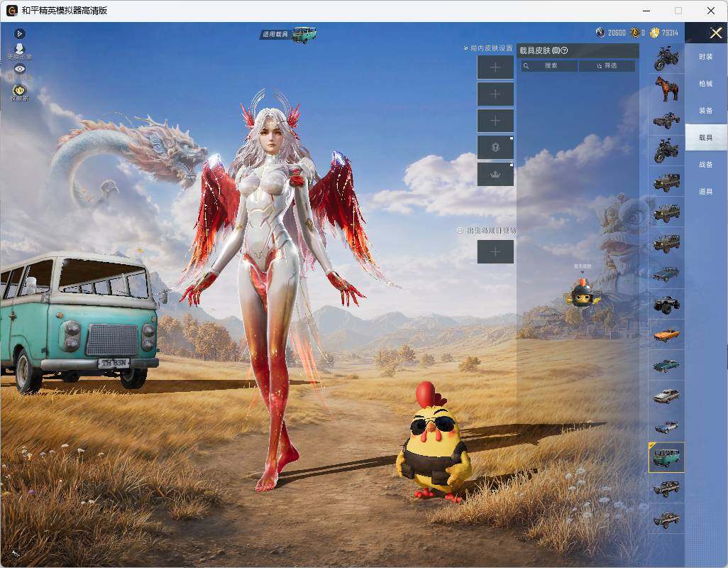Viewport: 728px width, 568px height.
Task: Click the floating chicken mascot icon
Action: point(583,292)
